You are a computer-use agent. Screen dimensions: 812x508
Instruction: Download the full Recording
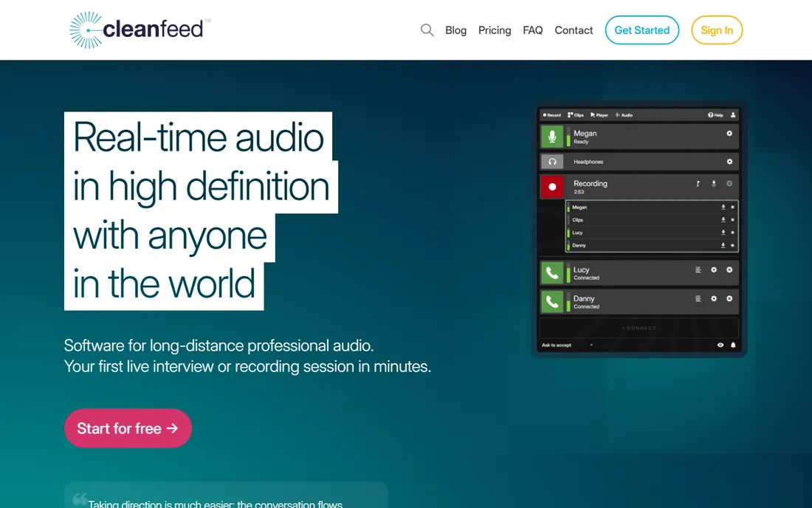click(x=714, y=183)
